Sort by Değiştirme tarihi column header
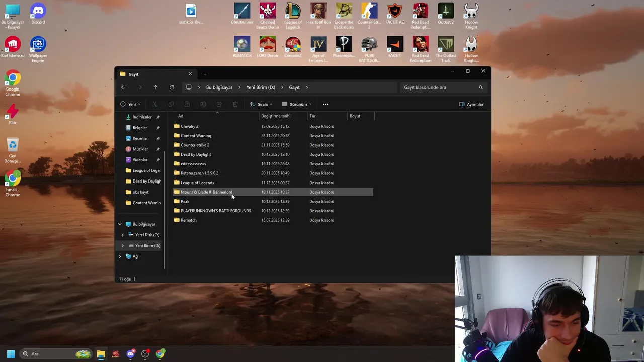The width and height of the screenshot is (644, 362). tap(283, 116)
